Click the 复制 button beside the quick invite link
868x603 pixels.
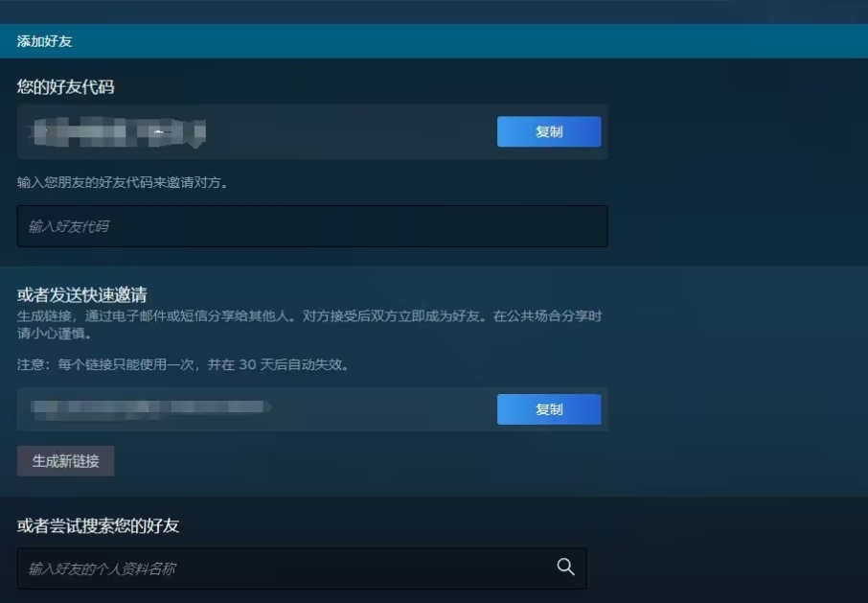549,409
